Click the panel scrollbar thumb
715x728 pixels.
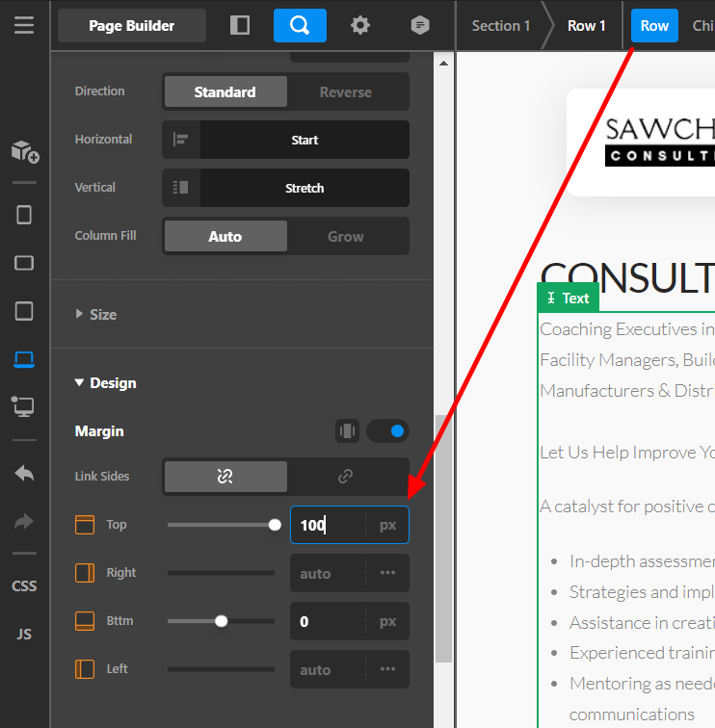[x=443, y=538]
